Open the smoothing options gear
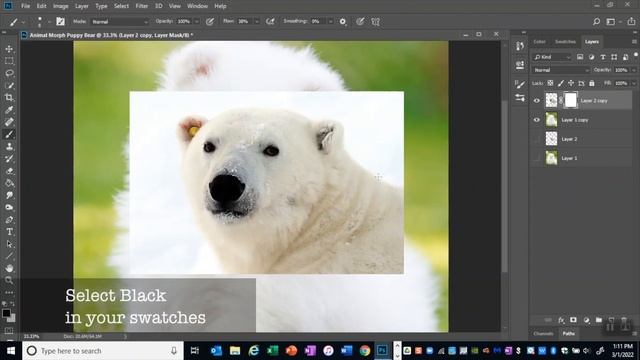640x360 pixels. pyautogui.click(x=343, y=22)
